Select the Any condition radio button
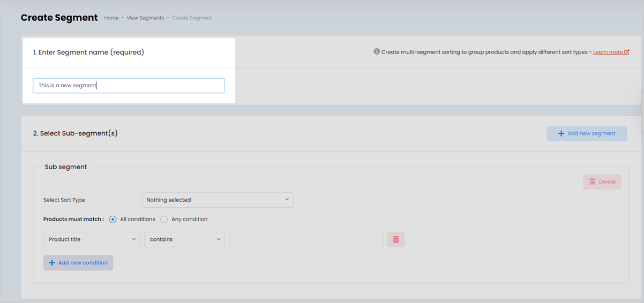This screenshot has width=644, height=303. [164, 219]
